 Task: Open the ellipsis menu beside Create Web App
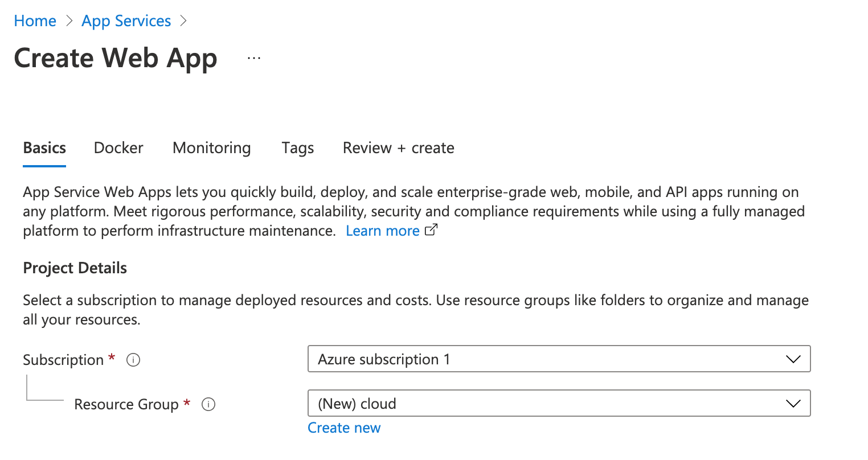(254, 58)
